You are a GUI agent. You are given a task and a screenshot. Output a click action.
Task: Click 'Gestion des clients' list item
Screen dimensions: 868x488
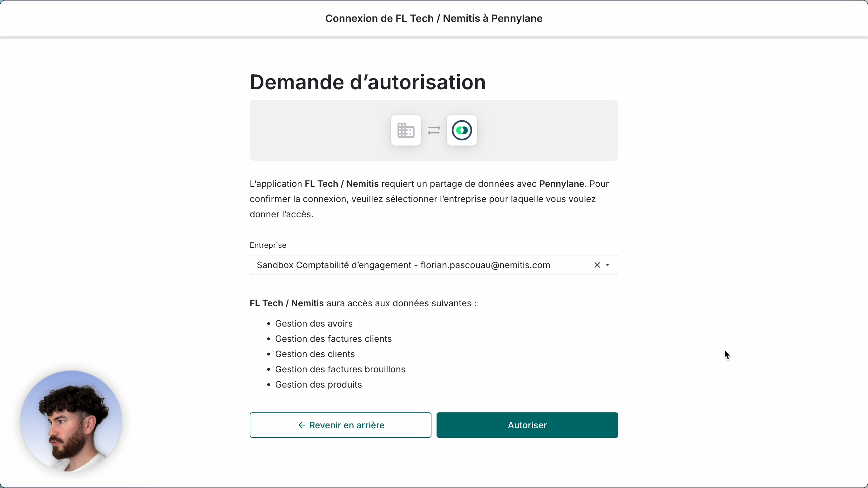point(315,354)
